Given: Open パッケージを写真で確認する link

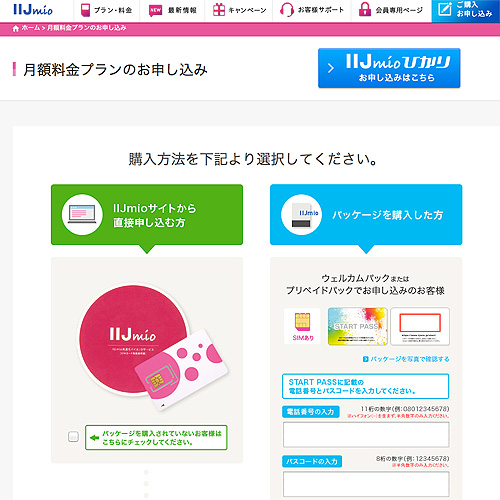Looking at the screenshot, I should tap(406, 359).
